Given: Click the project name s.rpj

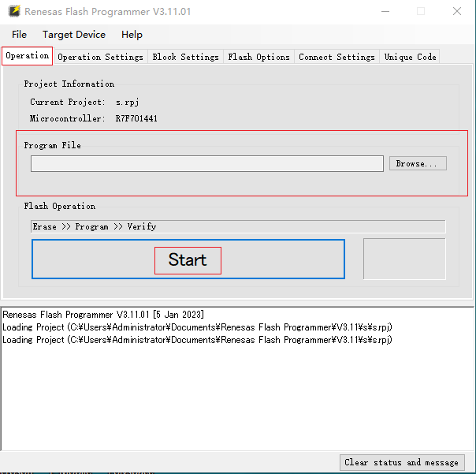Looking at the screenshot, I should (127, 102).
